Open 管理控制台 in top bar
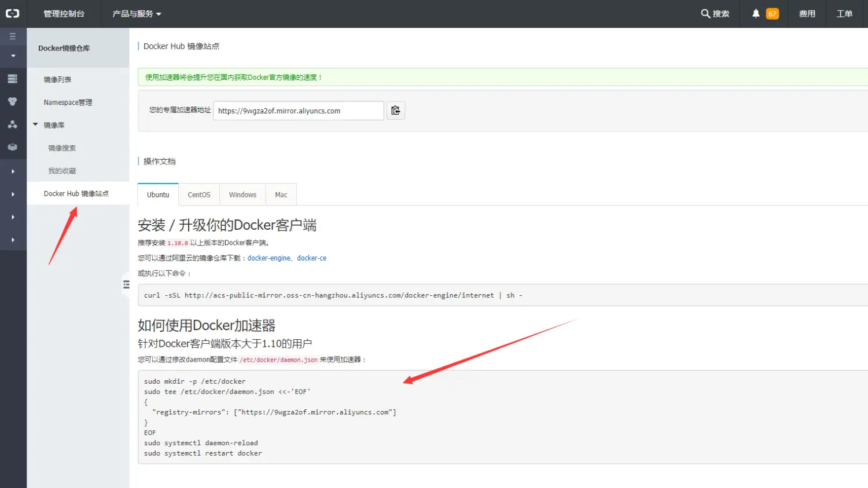Screen dimensions: 868x488 [64, 13]
